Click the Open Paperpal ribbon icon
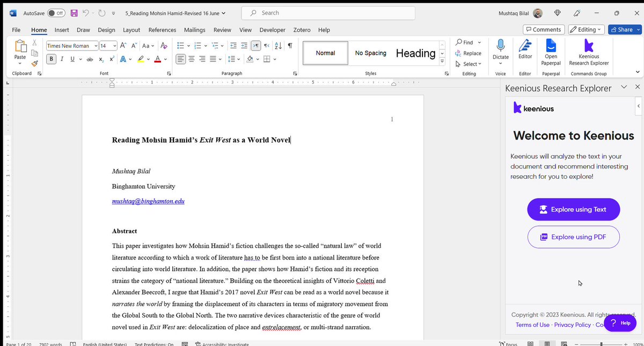The image size is (644, 346). point(551,52)
